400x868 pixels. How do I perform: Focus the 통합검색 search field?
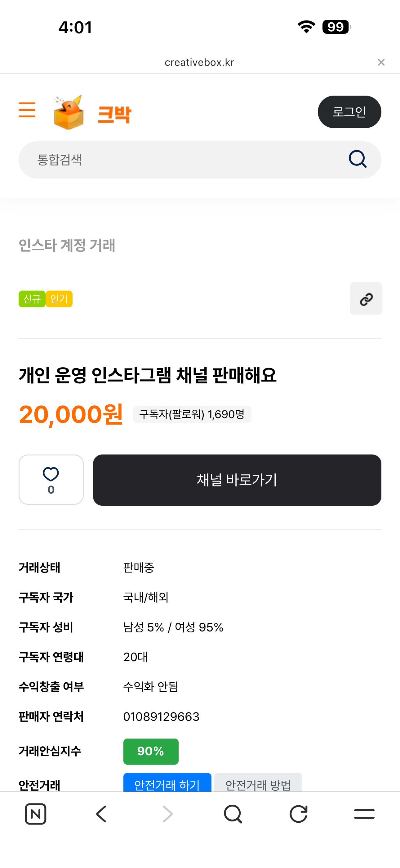182,160
